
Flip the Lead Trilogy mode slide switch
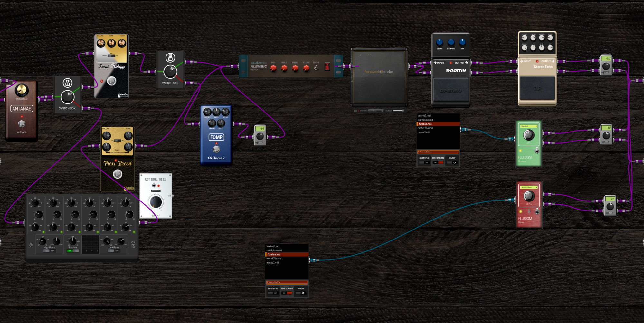pyautogui.click(x=111, y=56)
